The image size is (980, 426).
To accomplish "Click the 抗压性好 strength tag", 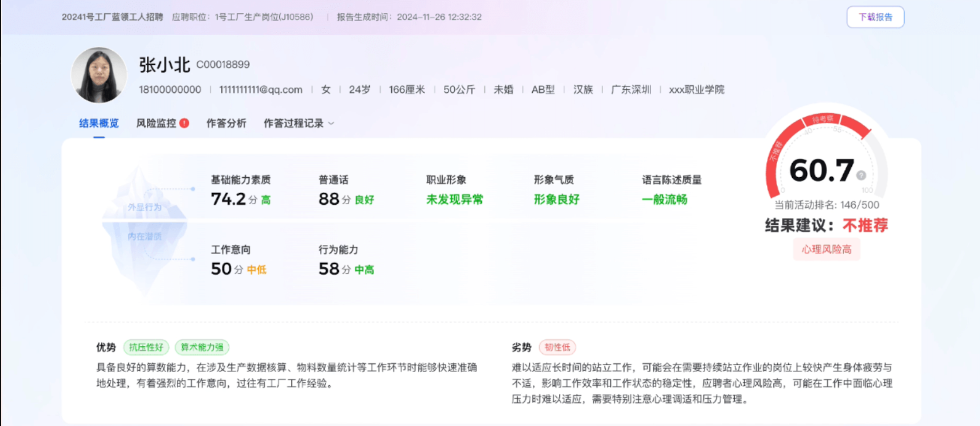I will coord(146,347).
